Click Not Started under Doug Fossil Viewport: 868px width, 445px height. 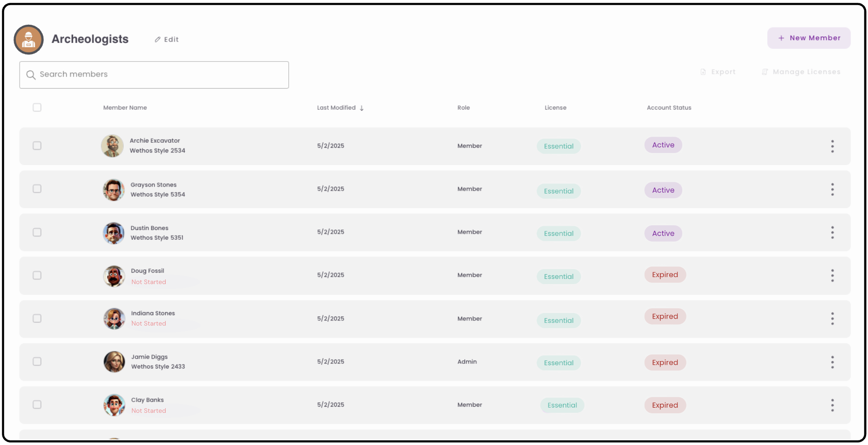tap(148, 282)
